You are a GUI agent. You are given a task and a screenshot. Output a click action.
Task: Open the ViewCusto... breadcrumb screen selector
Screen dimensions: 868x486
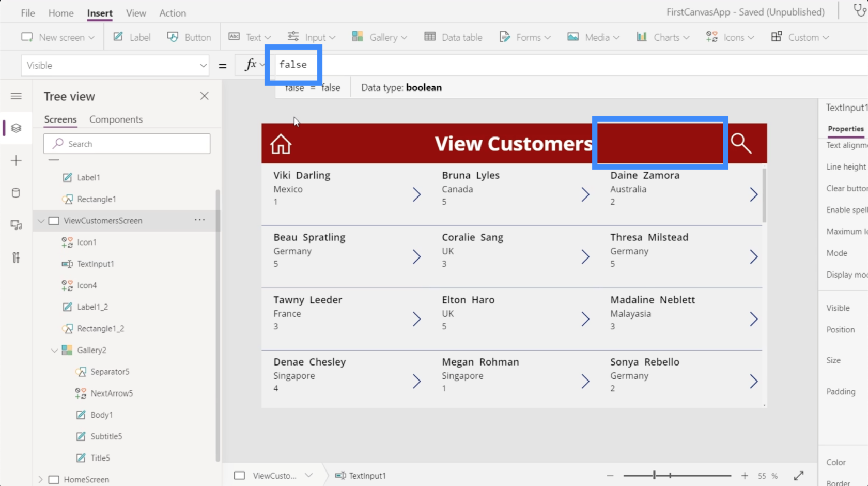pos(274,476)
